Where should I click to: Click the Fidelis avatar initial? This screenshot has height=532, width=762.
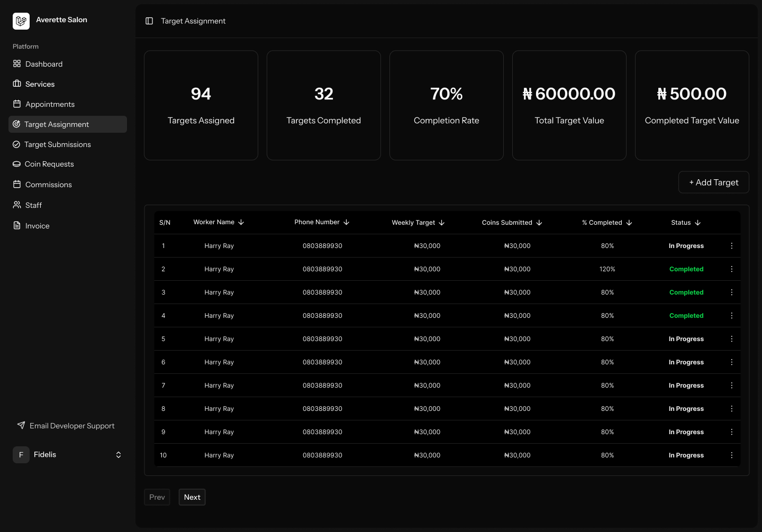click(x=21, y=455)
